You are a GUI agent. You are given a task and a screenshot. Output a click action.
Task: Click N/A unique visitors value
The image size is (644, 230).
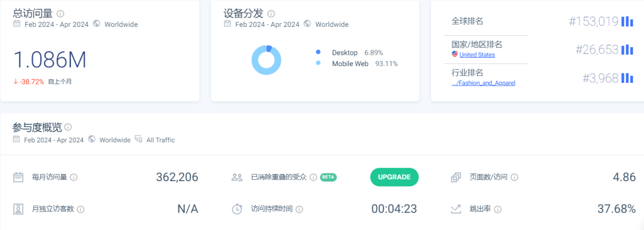(x=188, y=209)
